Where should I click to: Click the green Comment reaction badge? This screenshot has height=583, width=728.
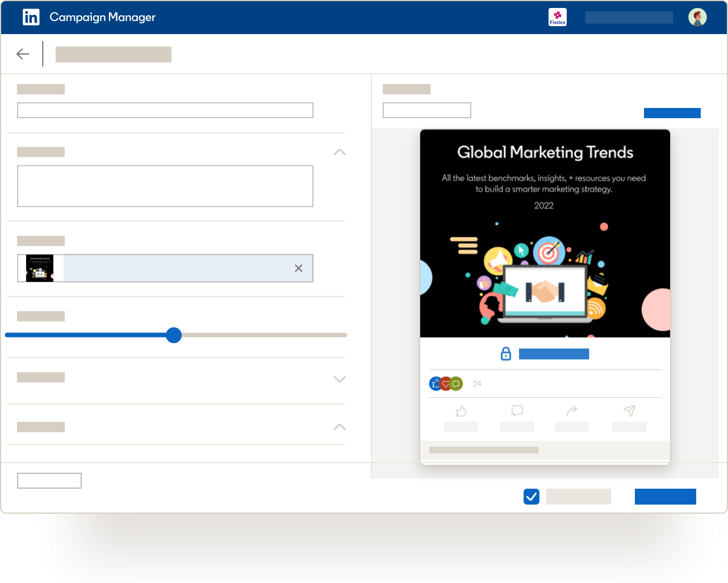click(456, 383)
